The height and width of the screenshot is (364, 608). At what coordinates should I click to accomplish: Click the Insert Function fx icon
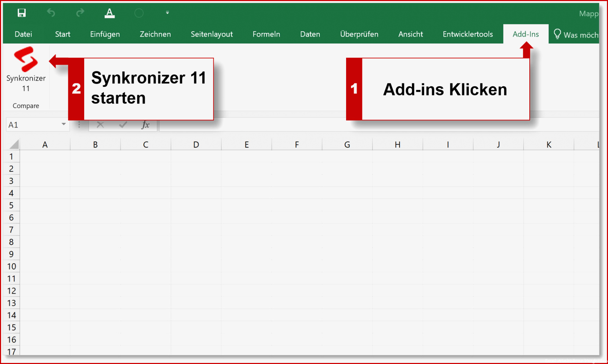point(146,125)
